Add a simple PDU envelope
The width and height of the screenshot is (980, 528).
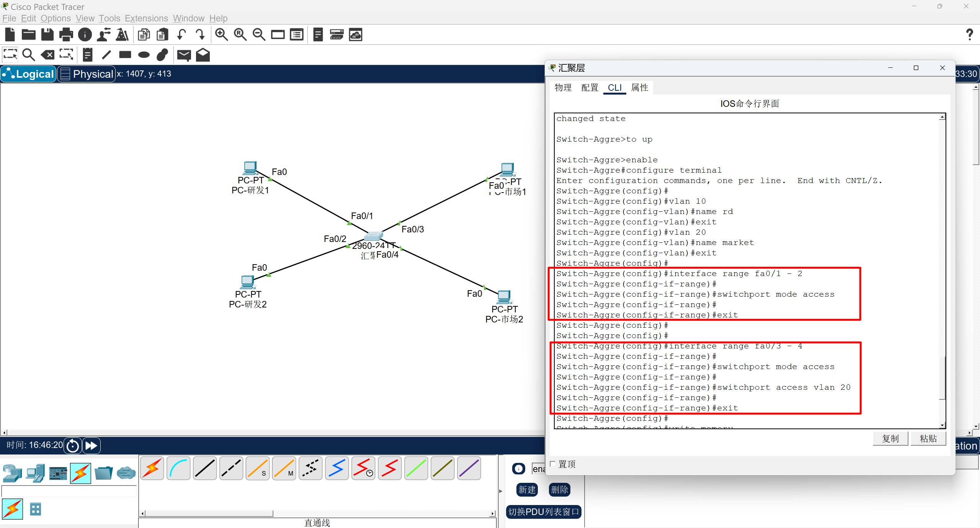point(184,55)
